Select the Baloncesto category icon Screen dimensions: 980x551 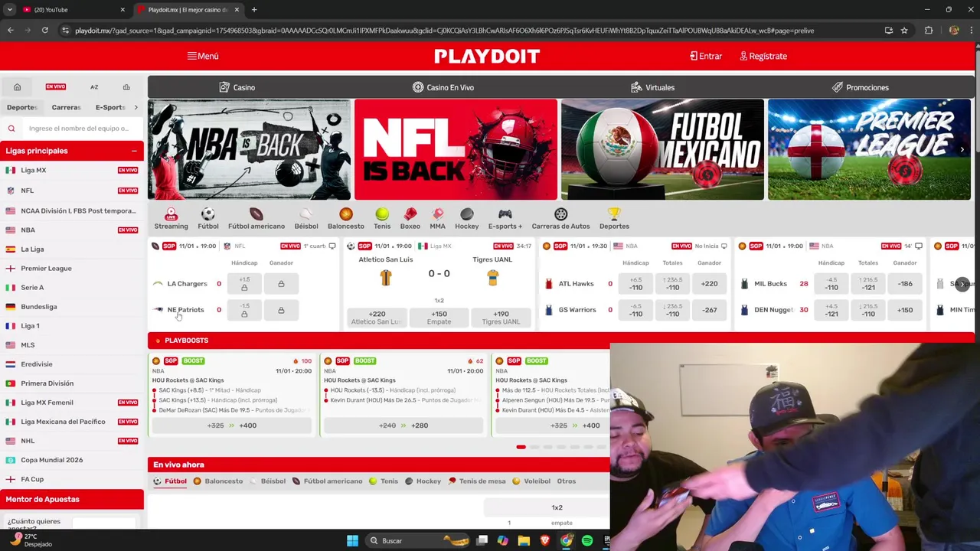tap(346, 218)
